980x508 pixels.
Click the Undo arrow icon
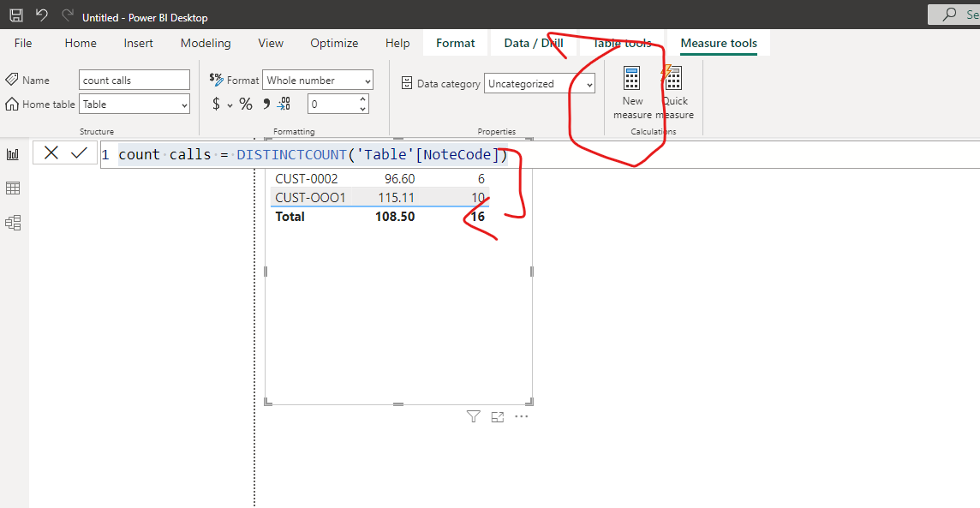click(x=42, y=15)
